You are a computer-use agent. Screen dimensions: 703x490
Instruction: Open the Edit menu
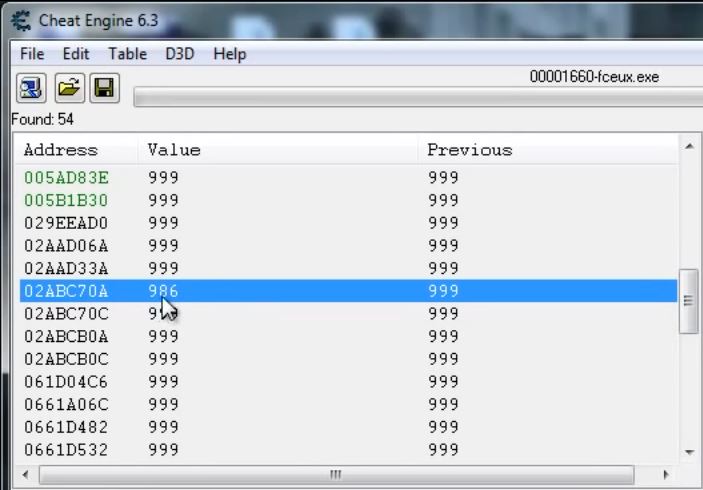[x=76, y=54]
